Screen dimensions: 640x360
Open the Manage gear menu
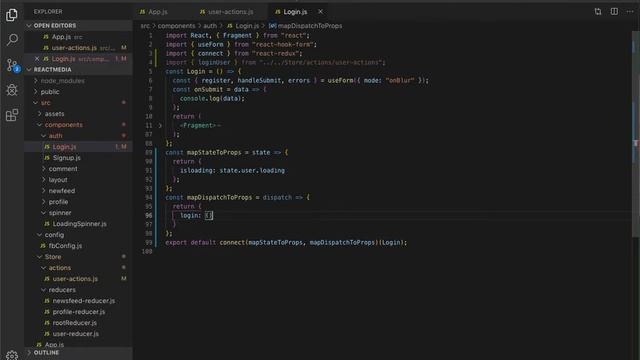12,355
